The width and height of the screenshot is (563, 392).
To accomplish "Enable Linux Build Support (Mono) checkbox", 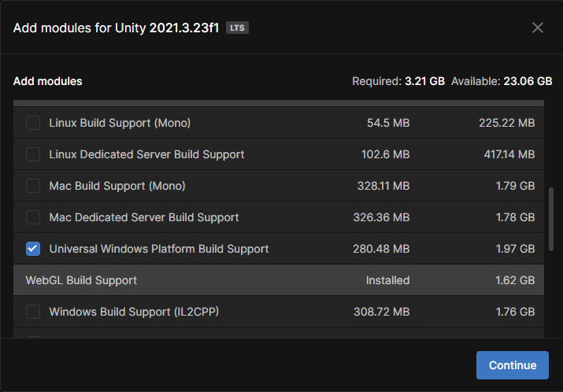I will (33, 123).
